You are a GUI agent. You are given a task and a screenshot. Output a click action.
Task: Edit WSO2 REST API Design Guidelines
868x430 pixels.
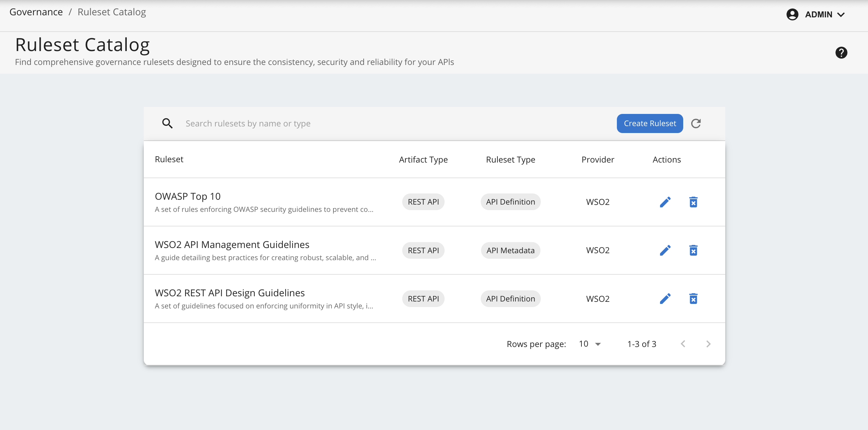coord(665,299)
